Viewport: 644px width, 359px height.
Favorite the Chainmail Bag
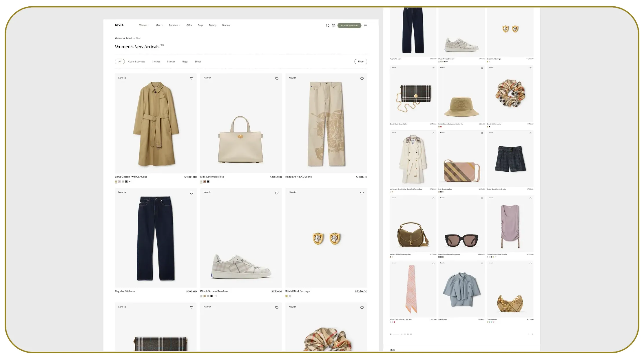pyautogui.click(x=530, y=263)
